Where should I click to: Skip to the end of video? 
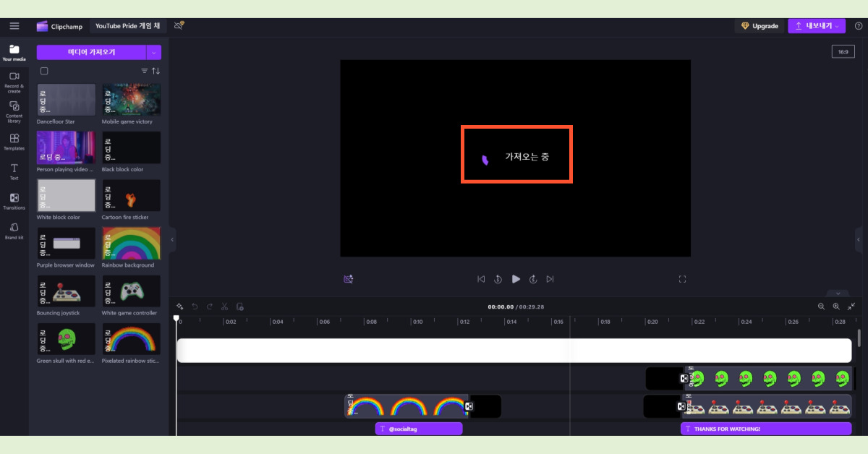550,279
